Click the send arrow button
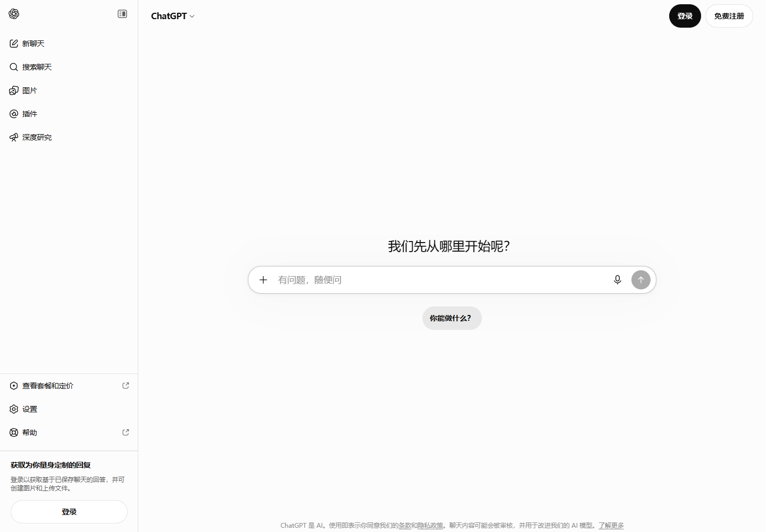Image resolution: width=766 pixels, height=532 pixels. pos(641,280)
